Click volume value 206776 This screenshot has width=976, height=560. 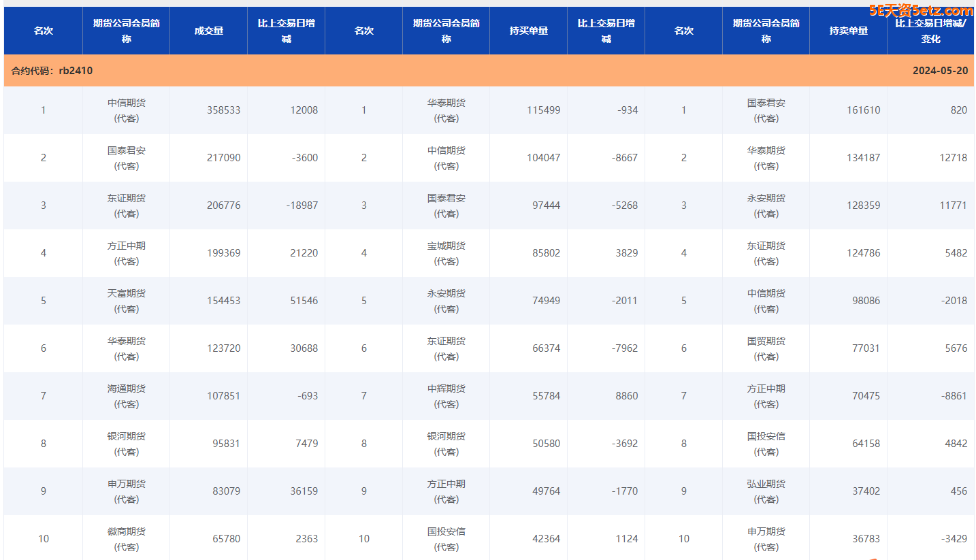point(224,205)
